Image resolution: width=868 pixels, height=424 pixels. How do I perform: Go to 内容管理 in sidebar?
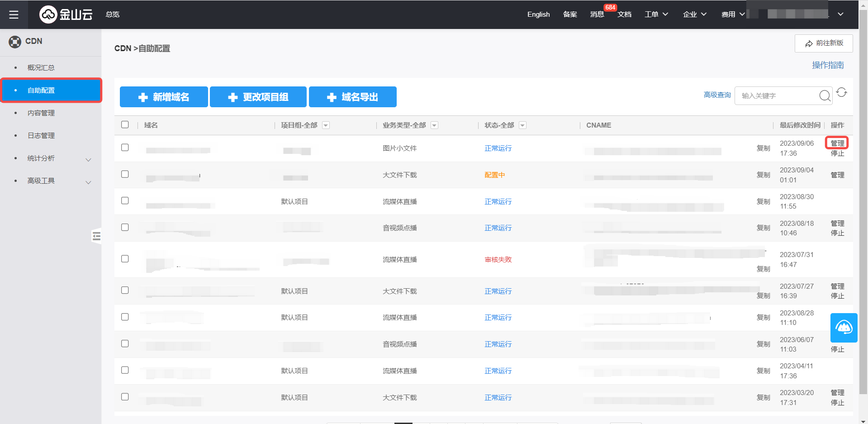click(41, 113)
